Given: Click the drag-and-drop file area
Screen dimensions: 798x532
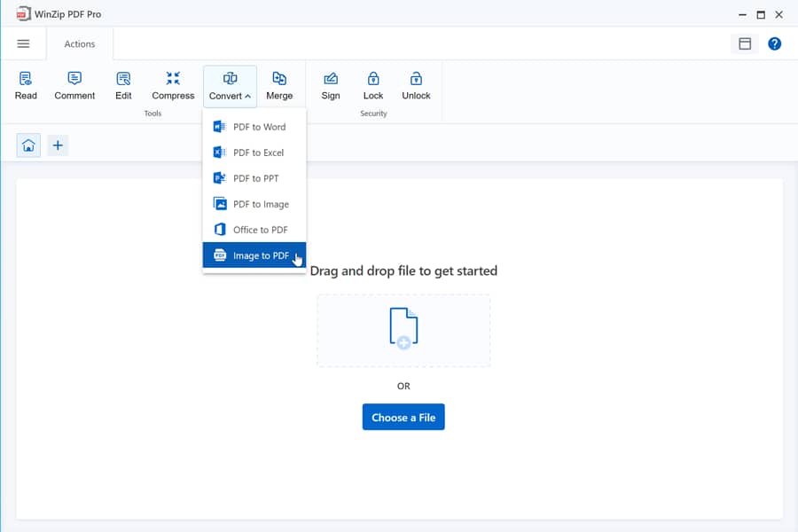Looking at the screenshot, I should tap(403, 330).
